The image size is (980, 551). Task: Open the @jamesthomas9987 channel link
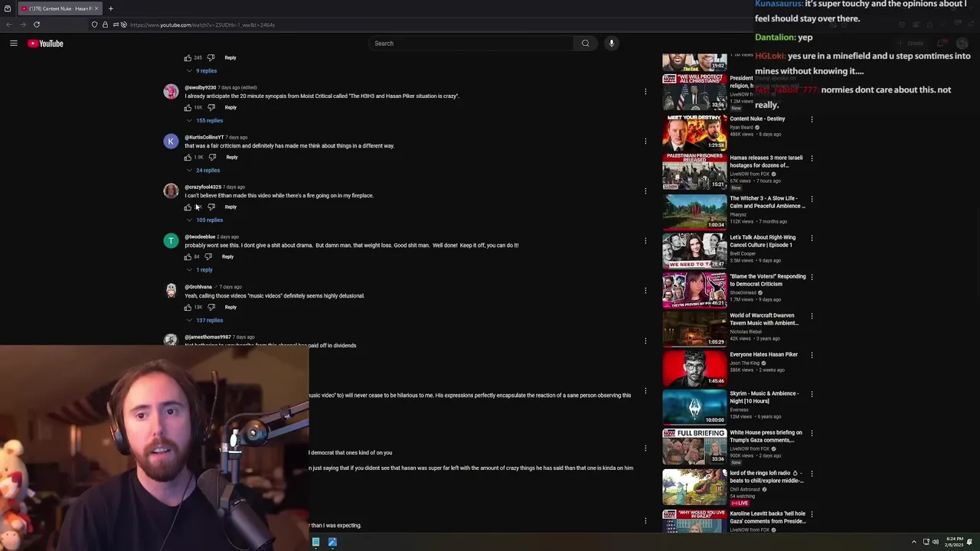tap(207, 337)
